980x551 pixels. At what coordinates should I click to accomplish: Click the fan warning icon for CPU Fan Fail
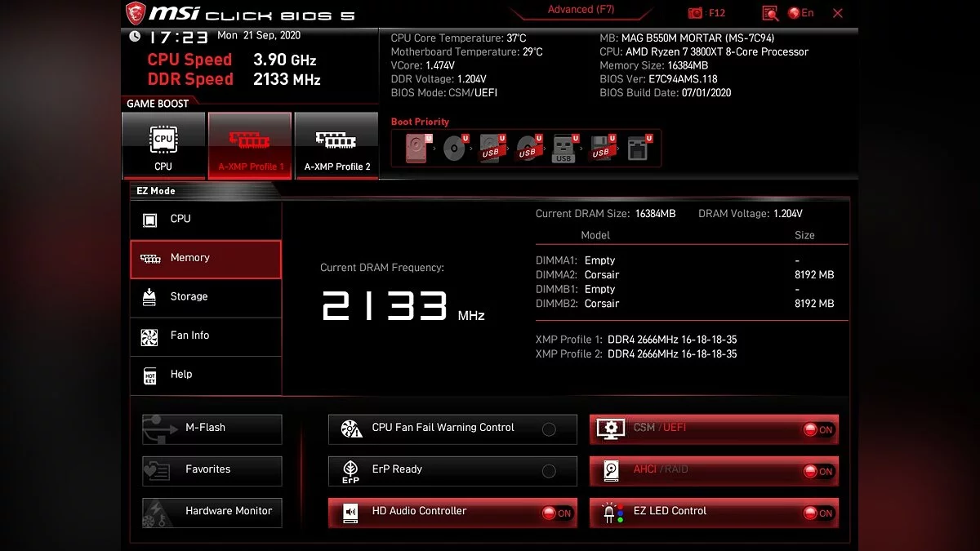tap(351, 429)
